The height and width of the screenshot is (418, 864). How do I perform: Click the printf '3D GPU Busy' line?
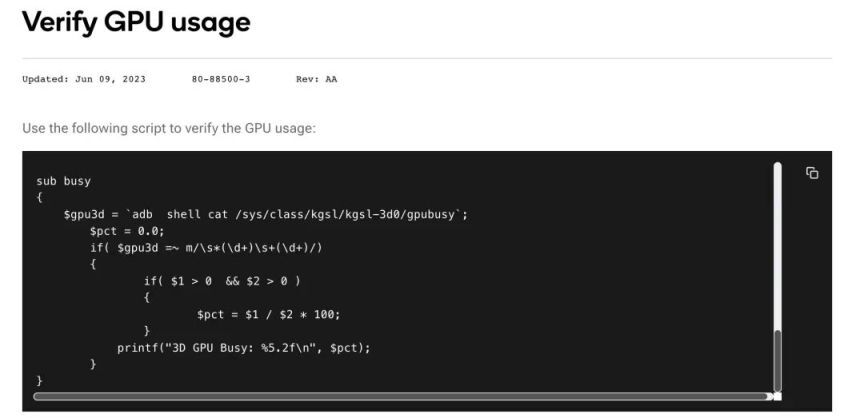[244, 348]
